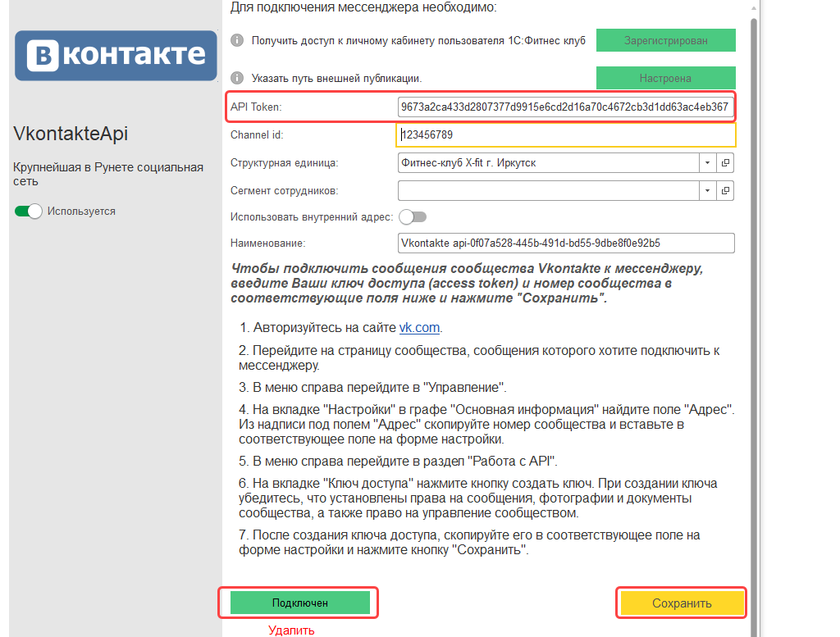The height and width of the screenshot is (637, 840).
Task: Click the API Token label
Action: [256, 107]
